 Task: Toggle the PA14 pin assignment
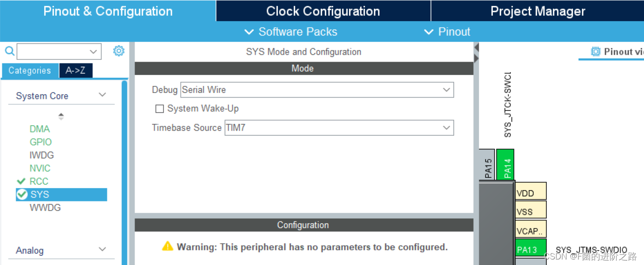[507, 164]
